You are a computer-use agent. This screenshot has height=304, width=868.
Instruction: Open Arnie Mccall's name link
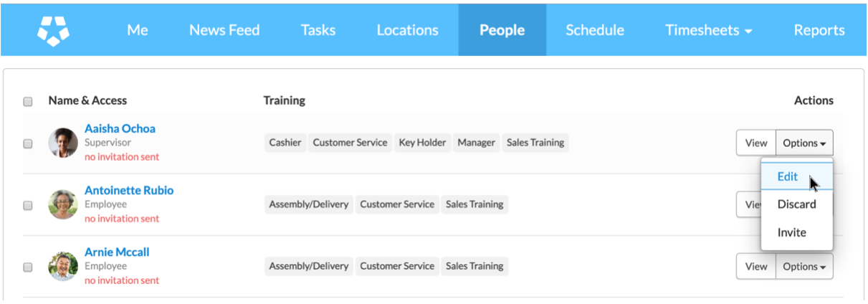click(117, 252)
